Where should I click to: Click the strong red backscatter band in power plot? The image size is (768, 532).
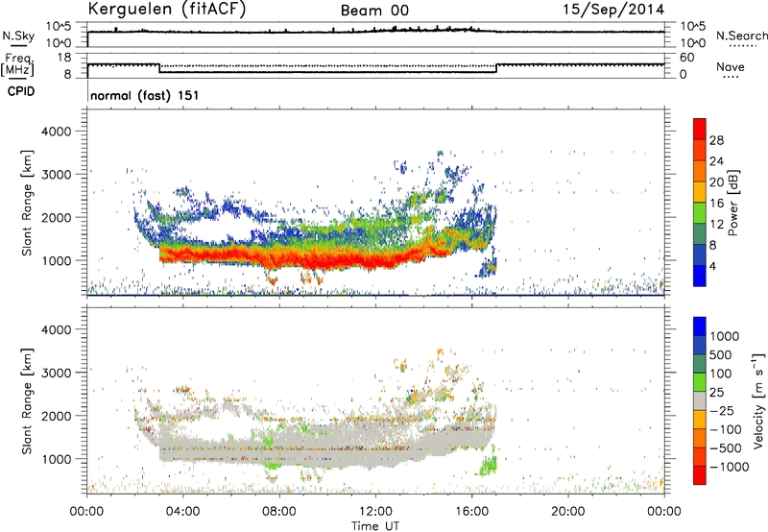(303, 257)
